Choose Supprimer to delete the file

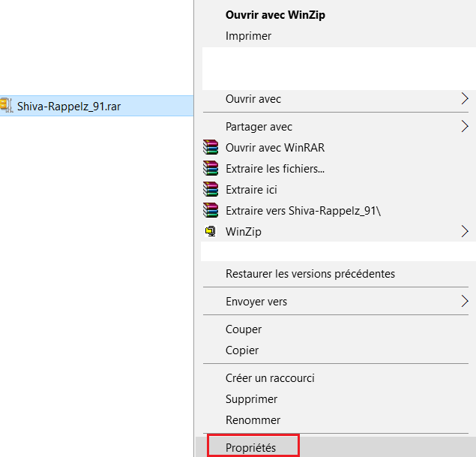tap(251, 399)
